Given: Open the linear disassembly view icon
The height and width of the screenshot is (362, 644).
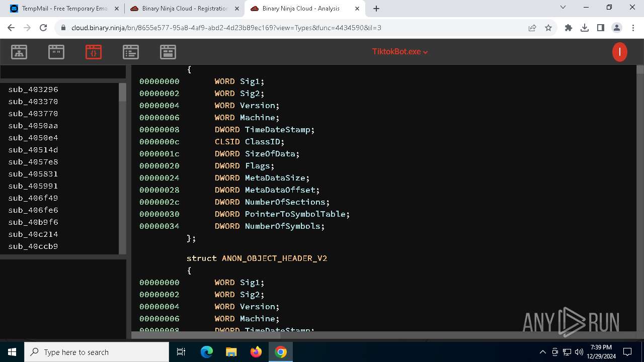Looking at the screenshot, I should (x=131, y=52).
